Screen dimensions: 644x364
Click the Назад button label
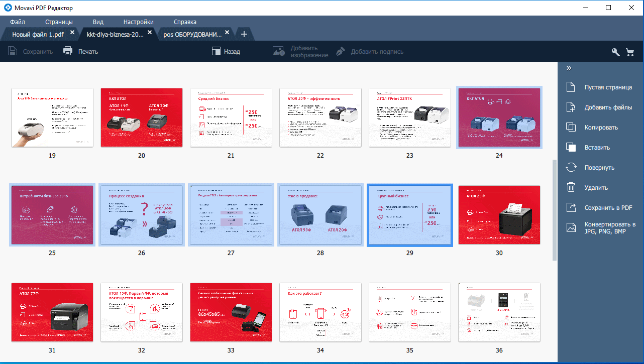coord(232,52)
